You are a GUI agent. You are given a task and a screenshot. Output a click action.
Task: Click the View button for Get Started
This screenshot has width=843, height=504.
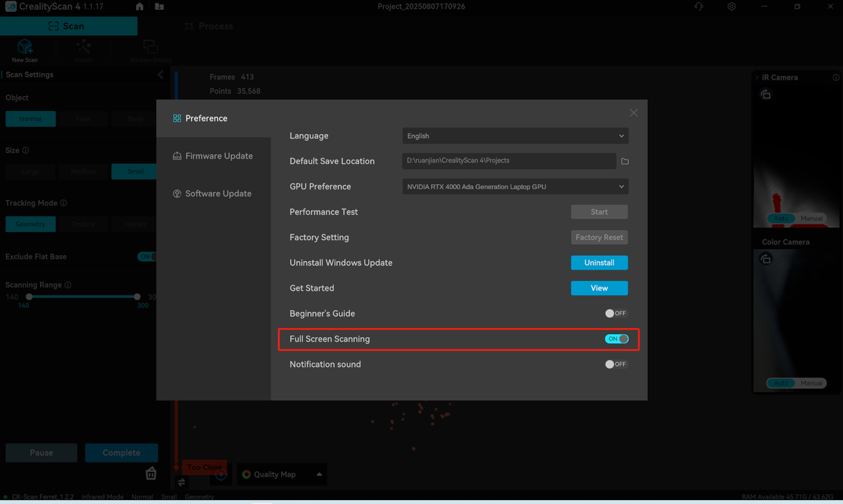pyautogui.click(x=599, y=288)
